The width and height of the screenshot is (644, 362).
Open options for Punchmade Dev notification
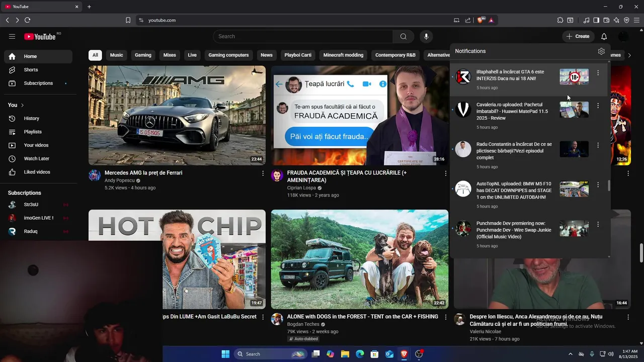pos(598,224)
